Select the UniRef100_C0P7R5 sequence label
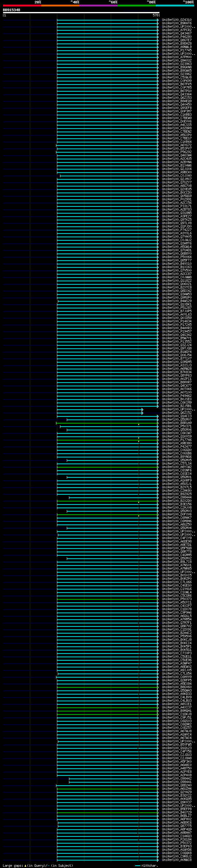Viewport: 197px width, 868px height. 177,88
